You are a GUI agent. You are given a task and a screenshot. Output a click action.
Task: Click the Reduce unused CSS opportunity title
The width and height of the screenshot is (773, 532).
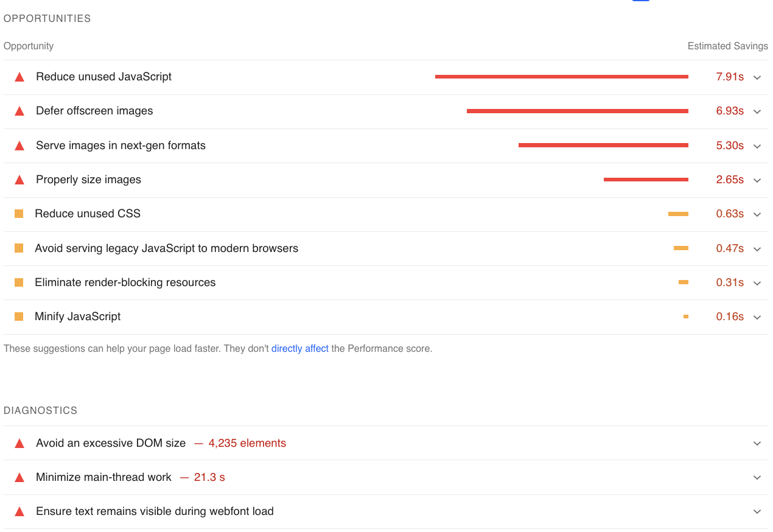click(88, 214)
